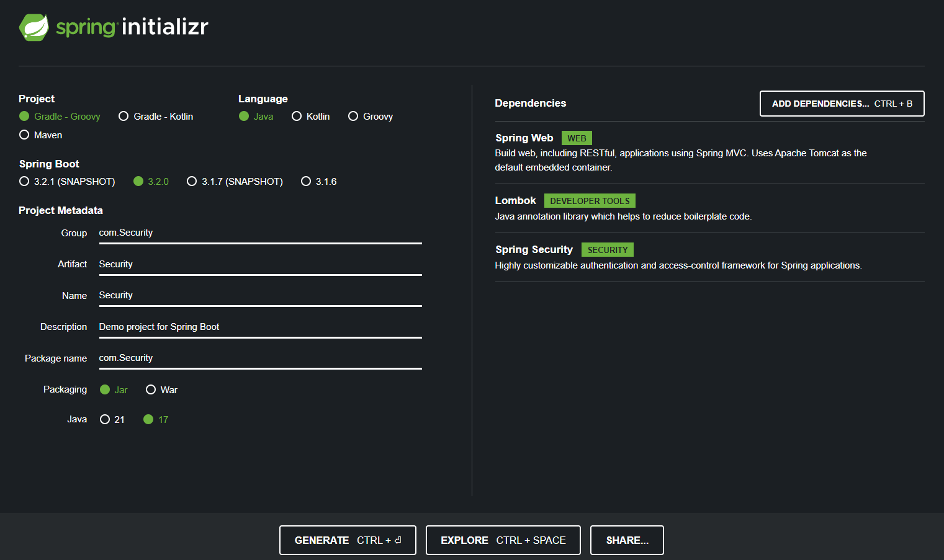The width and height of the screenshot is (944, 560).
Task: Select Gradle - Kotlin project type
Action: pyautogui.click(x=156, y=117)
